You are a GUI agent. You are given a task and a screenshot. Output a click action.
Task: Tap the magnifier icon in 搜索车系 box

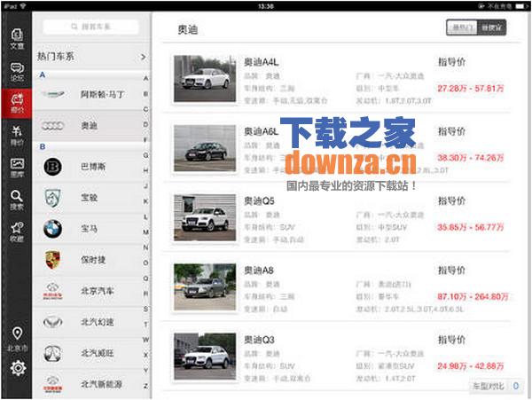74,27
